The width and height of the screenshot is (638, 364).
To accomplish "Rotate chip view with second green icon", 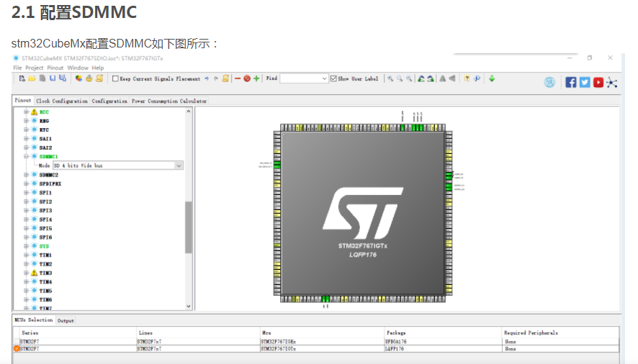I will click(431, 78).
